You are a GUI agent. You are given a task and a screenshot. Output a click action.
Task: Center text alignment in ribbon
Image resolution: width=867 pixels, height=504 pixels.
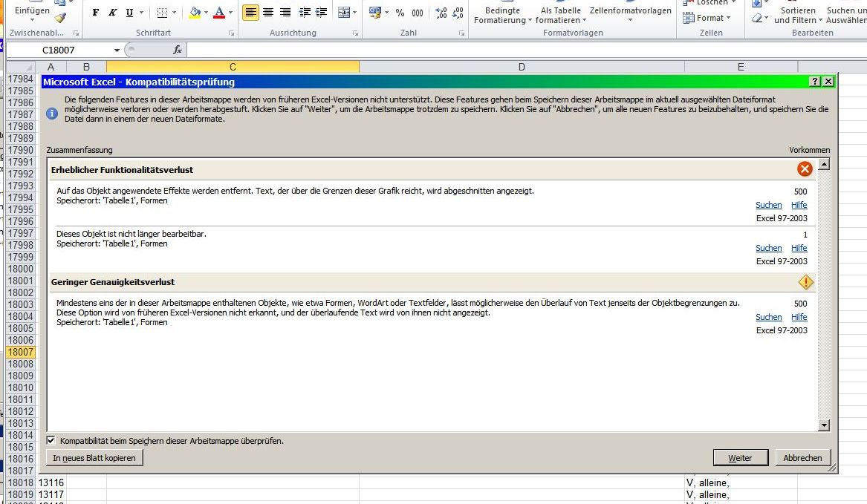click(268, 12)
